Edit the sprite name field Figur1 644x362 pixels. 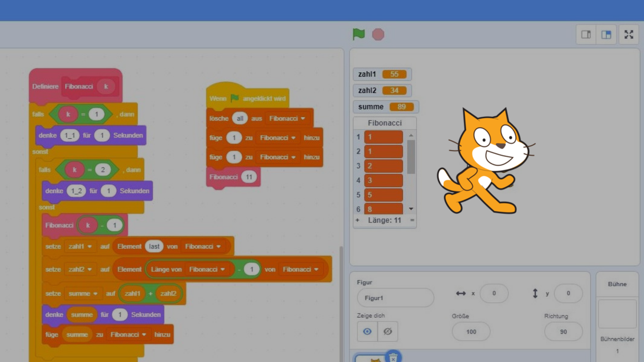coord(395,298)
